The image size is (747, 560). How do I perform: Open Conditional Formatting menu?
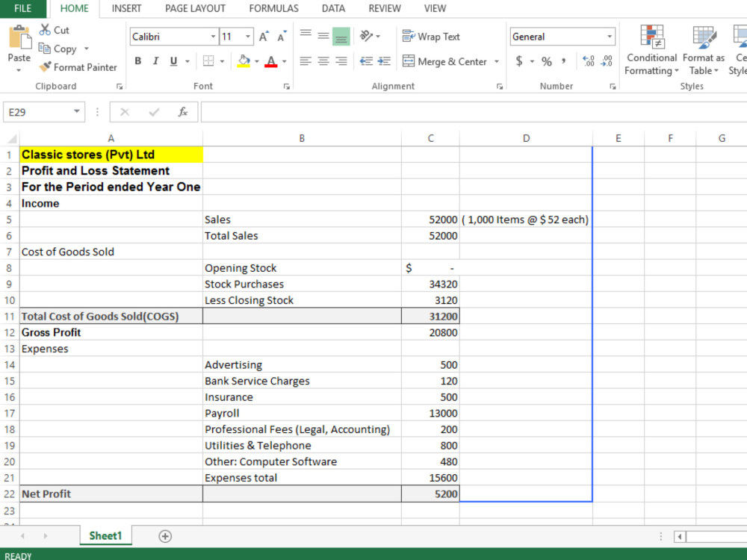(x=651, y=51)
